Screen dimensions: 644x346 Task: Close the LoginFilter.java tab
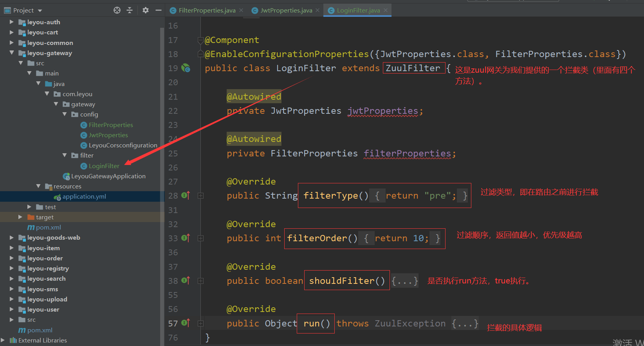coord(386,10)
